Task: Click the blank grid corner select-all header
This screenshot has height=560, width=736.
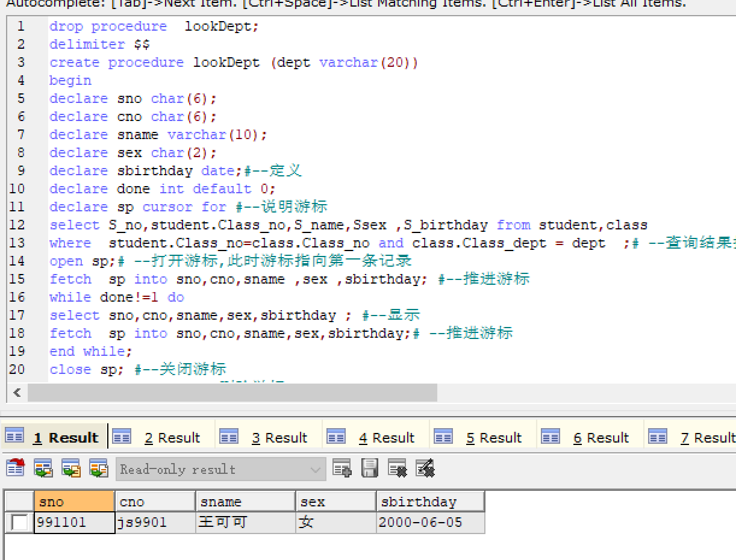Action: 19,502
